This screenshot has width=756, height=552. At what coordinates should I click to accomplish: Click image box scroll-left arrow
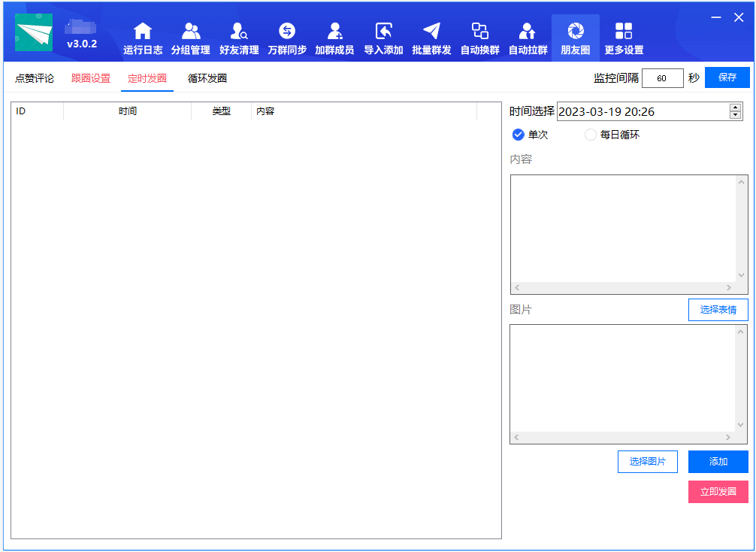click(516, 437)
